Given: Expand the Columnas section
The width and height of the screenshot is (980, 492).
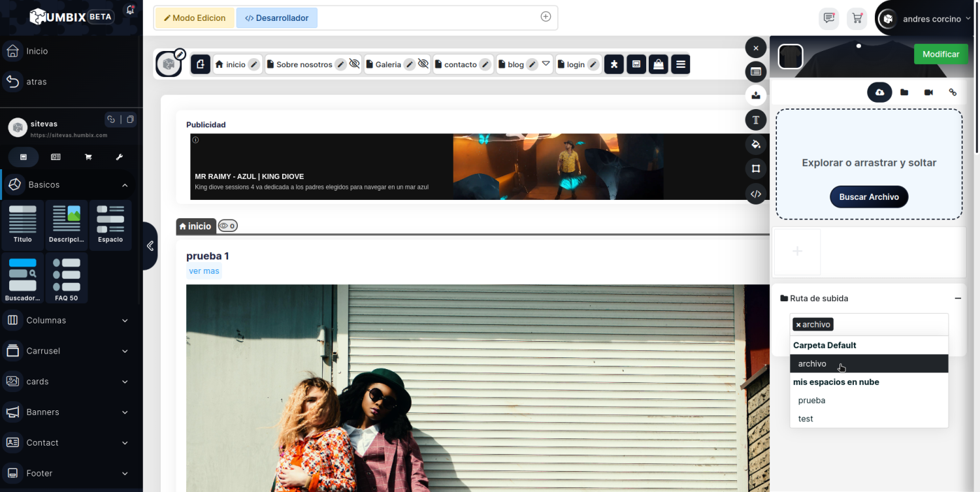Looking at the screenshot, I should [x=125, y=320].
